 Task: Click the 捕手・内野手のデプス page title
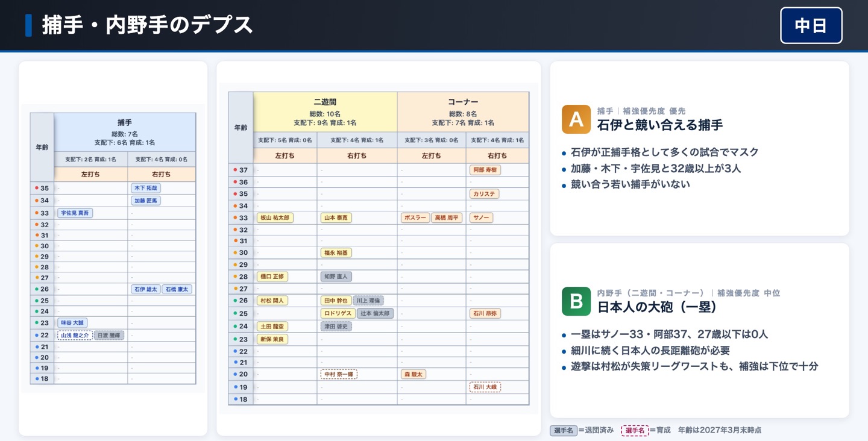click(148, 25)
